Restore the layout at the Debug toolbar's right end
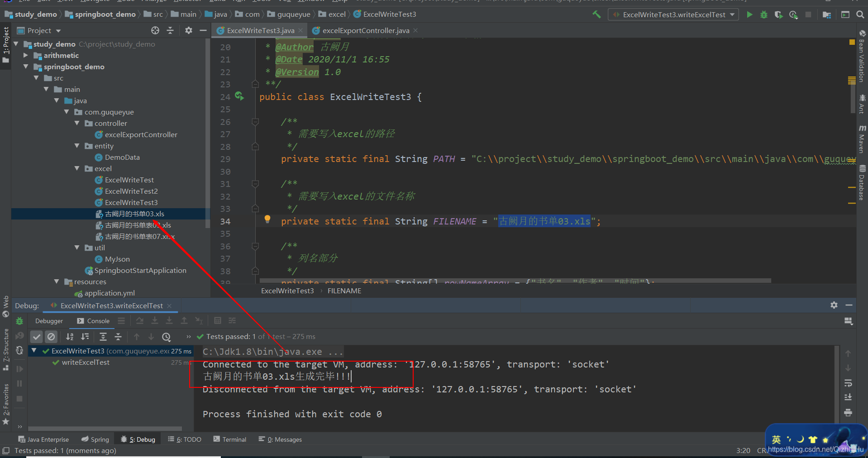868x458 pixels. click(849, 321)
